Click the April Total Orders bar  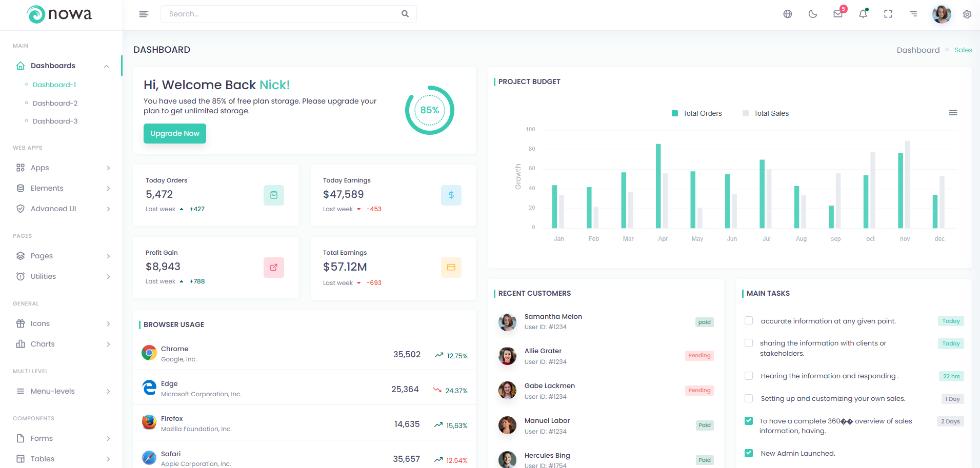(658, 186)
